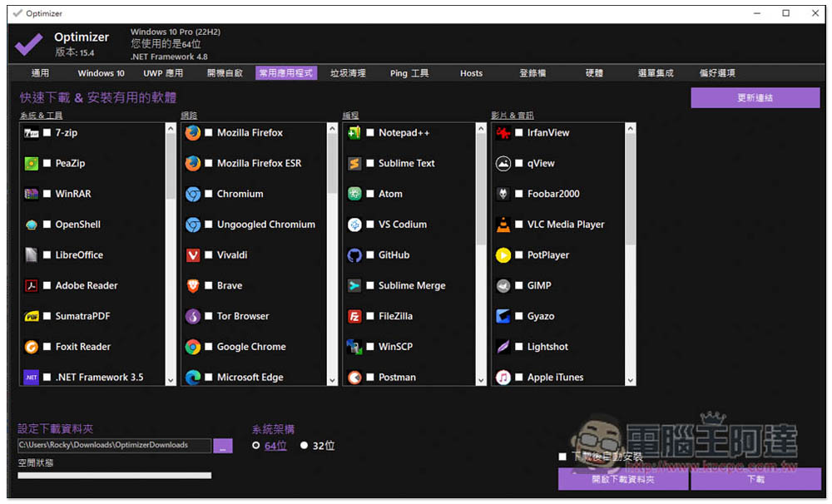Select the 32位 architecture radio button
The height and width of the screenshot is (504, 832).
coord(304,445)
